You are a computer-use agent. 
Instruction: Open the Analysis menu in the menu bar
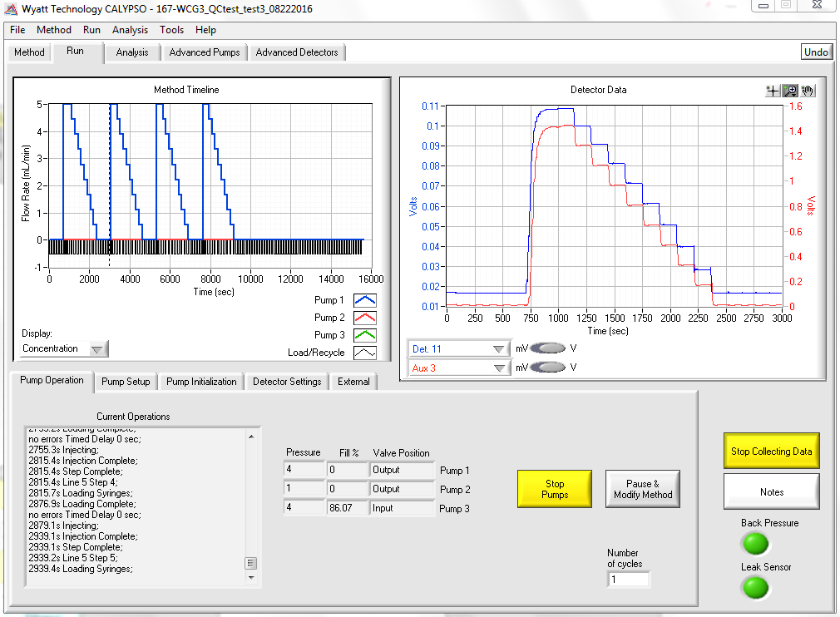click(130, 30)
